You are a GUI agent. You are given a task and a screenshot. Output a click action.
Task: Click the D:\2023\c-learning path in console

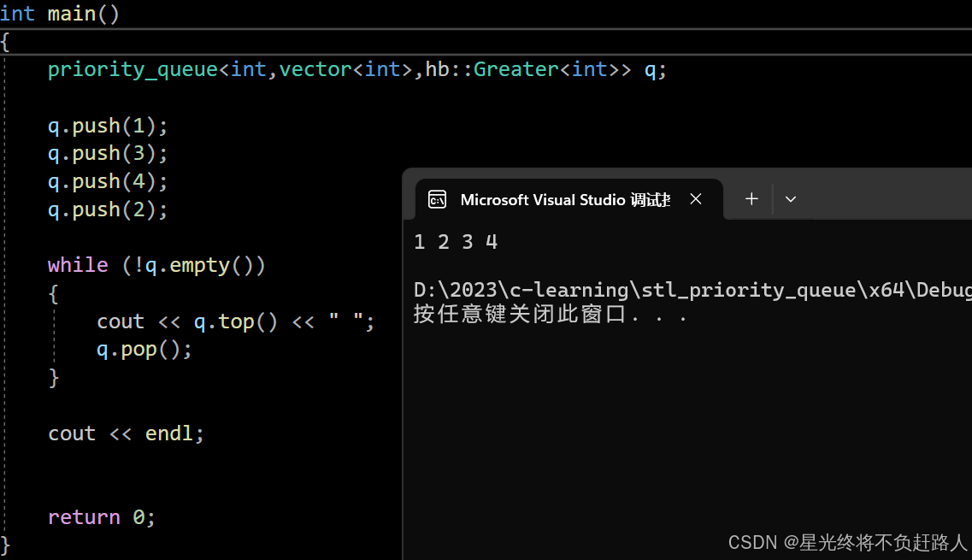(x=692, y=290)
